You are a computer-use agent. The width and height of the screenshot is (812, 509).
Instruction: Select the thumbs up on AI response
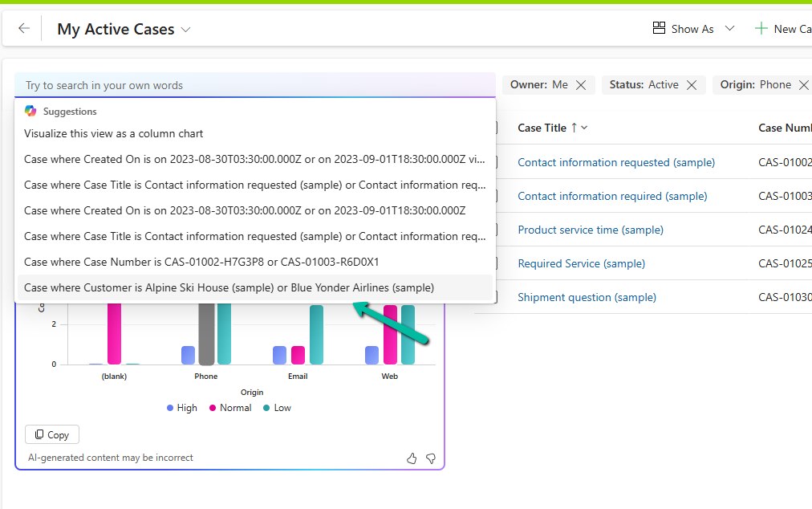(x=412, y=458)
